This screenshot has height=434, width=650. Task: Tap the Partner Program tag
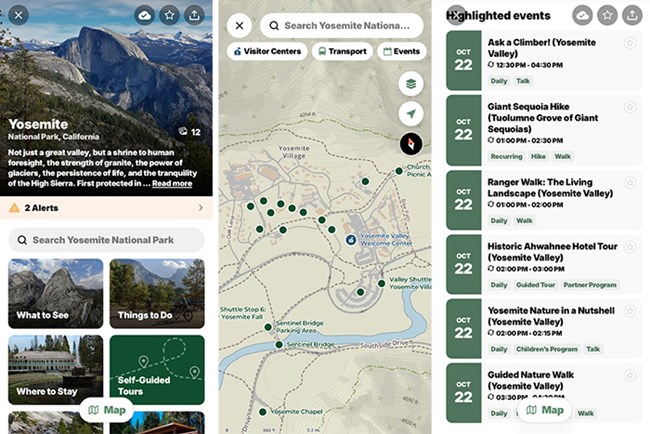pyautogui.click(x=589, y=285)
